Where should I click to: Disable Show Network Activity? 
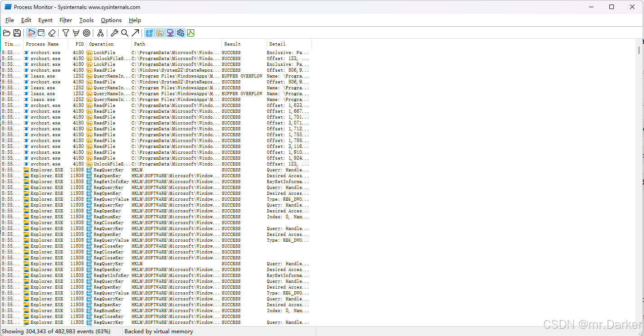click(170, 32)
